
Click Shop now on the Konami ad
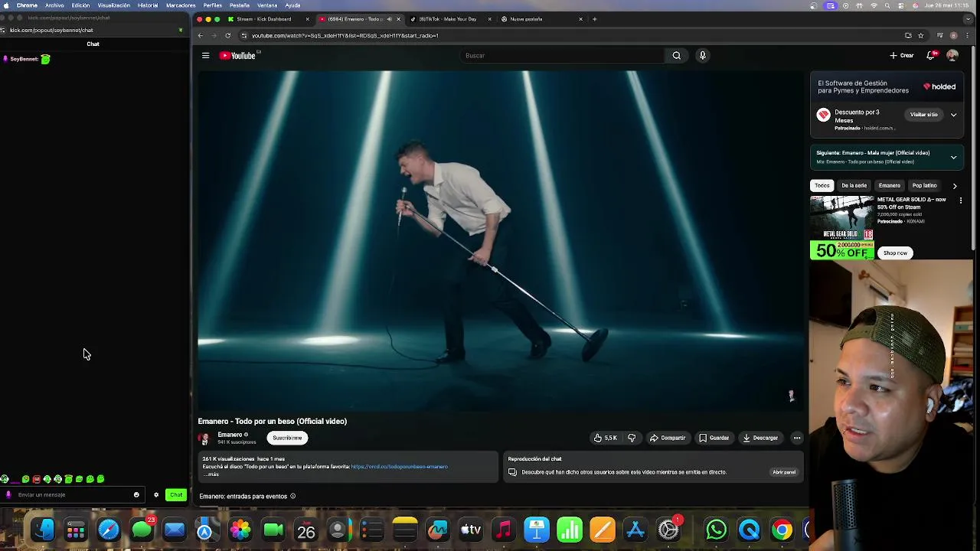coord(895,253)
